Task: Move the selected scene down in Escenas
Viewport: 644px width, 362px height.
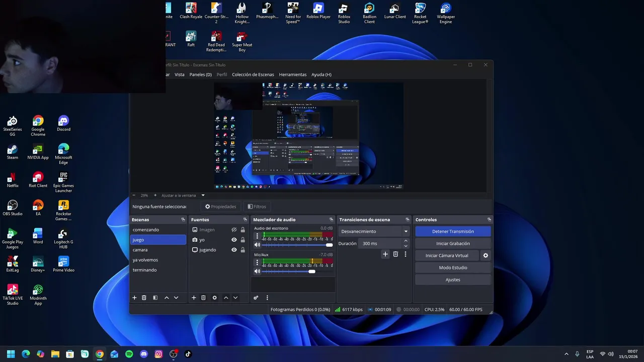Action: point(176,298)
